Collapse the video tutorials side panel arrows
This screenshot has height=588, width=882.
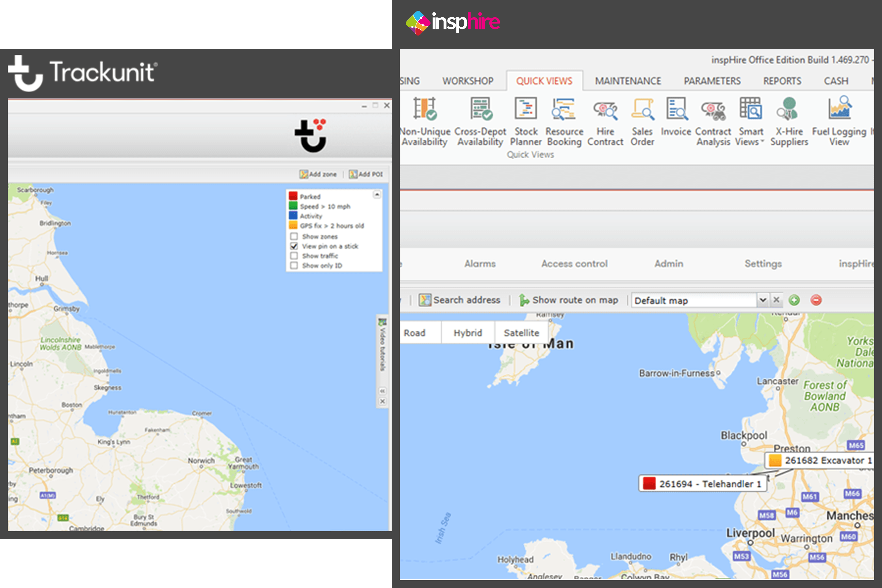click(x=382, y=391)
